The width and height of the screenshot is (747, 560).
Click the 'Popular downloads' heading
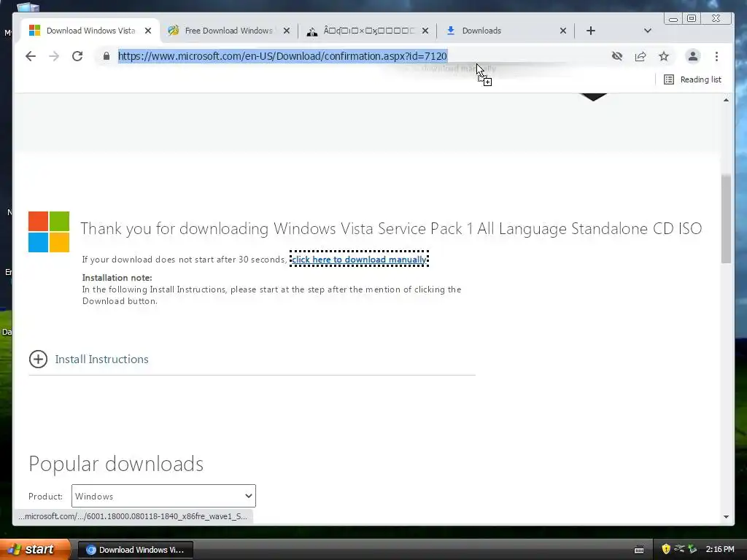tap(116, 463)
